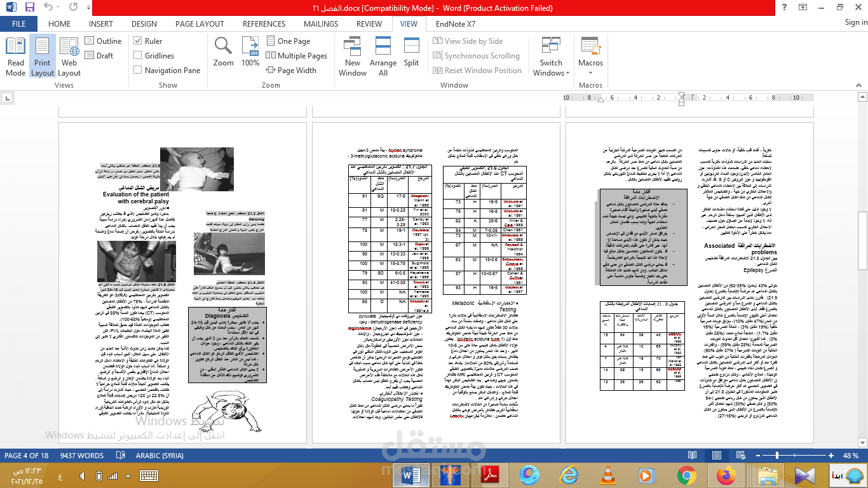Image resolution: width=868 pixels, height=488 pixels.
Task: Collapse the ribbon with the chevron
Action: pos(860,85)
